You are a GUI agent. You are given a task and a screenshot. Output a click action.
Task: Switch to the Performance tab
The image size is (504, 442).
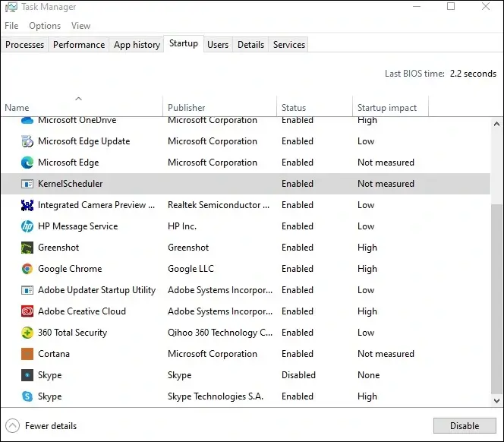pyautogui.click(x=79, y=45)
